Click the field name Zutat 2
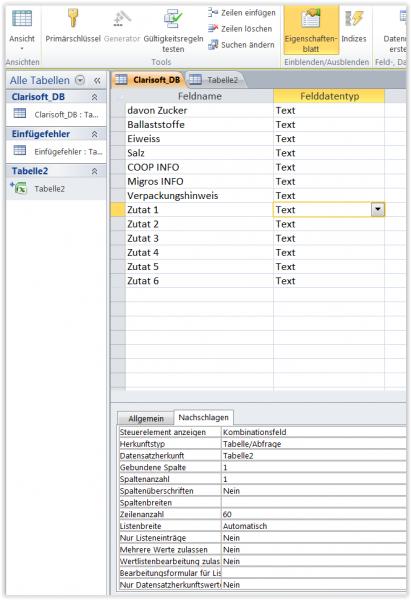Screen dimensions: 411x600 click(x=143, y=224)
